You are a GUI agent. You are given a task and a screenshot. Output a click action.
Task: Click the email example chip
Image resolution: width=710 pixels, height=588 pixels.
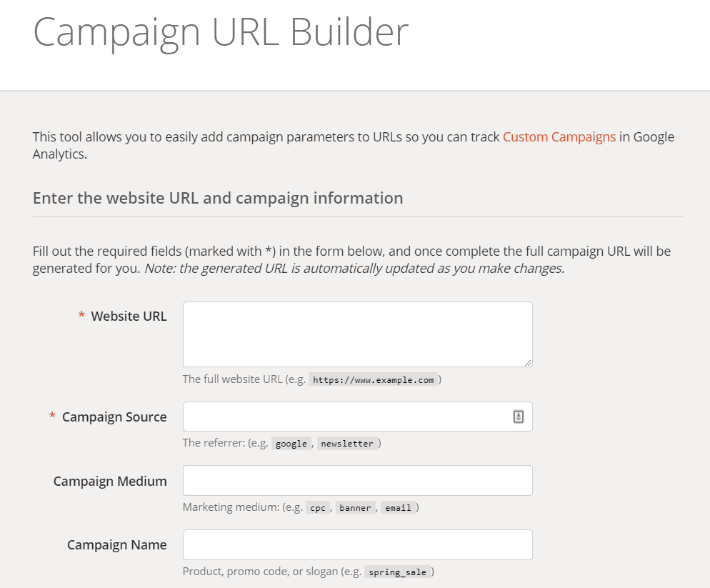click(x=399, y=507)
